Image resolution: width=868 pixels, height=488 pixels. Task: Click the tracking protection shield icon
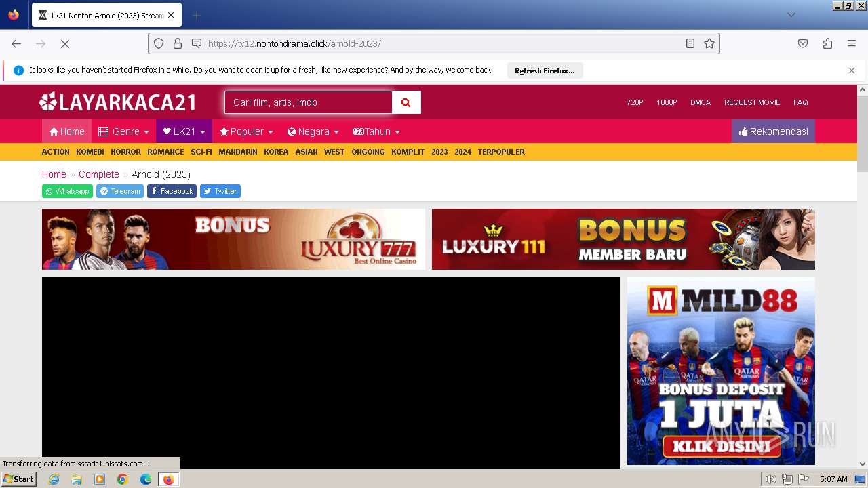pos(159,43)
